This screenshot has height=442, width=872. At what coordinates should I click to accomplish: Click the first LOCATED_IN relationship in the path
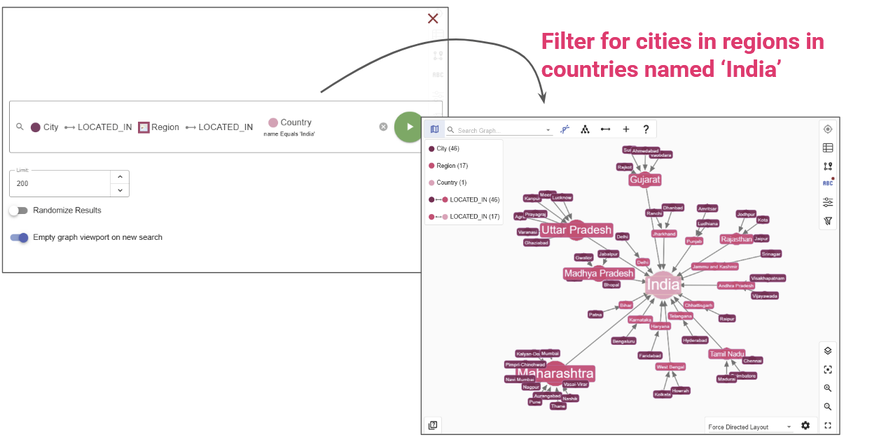point(98,127)
